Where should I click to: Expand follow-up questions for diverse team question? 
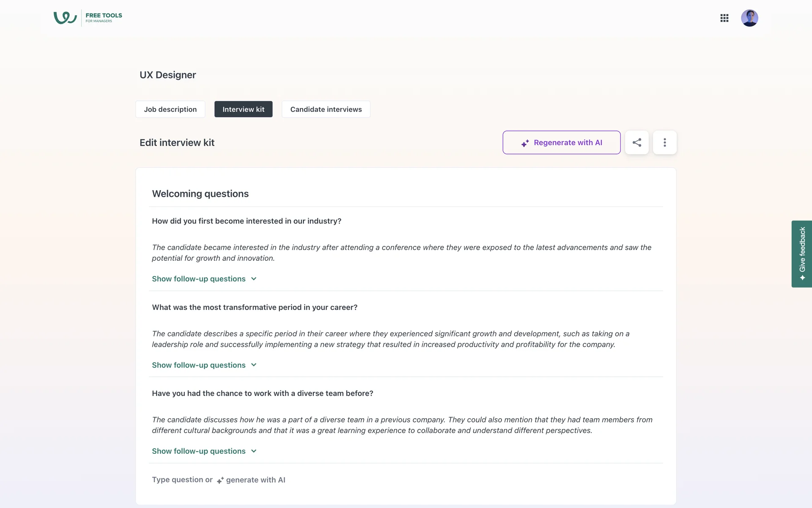coord(204,451)
